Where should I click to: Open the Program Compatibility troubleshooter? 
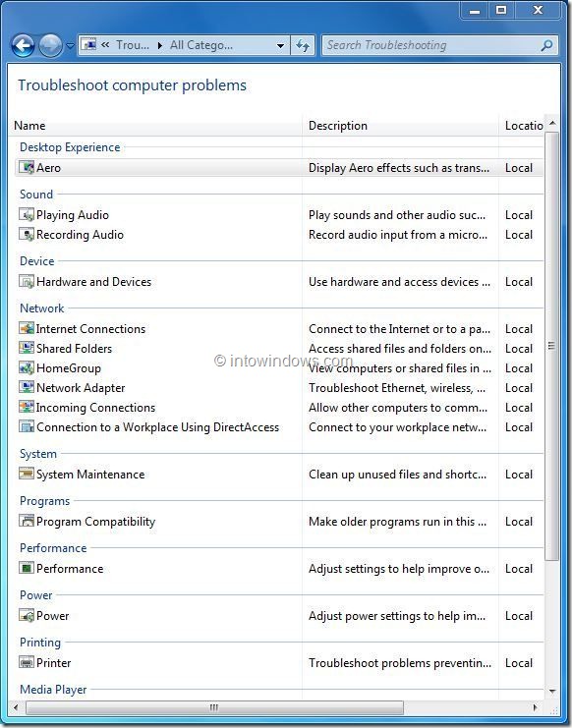pyautogui.click(x=95, y=522)
